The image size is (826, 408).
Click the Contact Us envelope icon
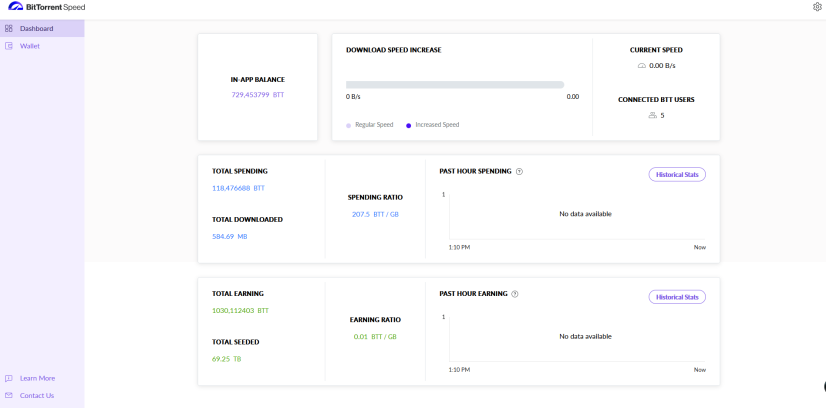tap(8, 395)
